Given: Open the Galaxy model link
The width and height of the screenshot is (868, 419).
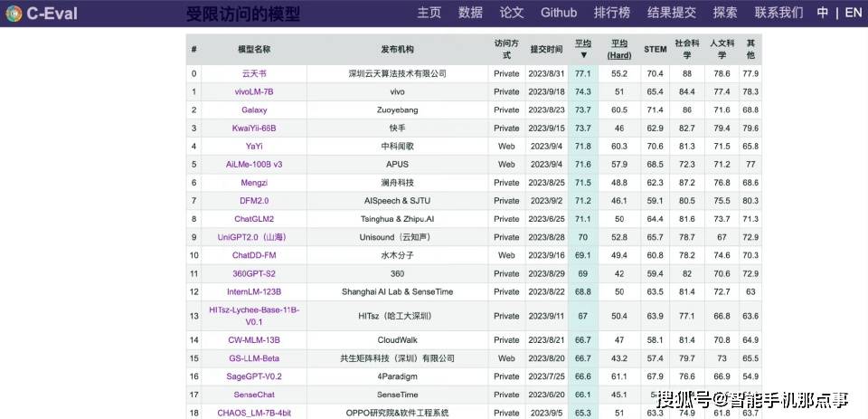Looking at the screenshot, I should click(x=254, y=110).
